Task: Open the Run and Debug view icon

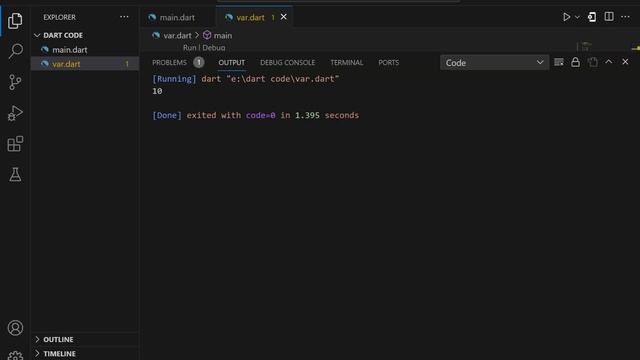Action: click(x=15, y=113)
